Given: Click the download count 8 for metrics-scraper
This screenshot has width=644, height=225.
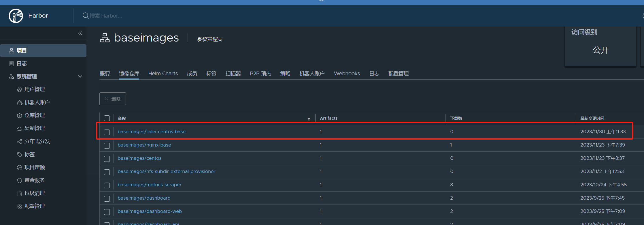Looking at the screenshot, I should click(x=452, y=185).
